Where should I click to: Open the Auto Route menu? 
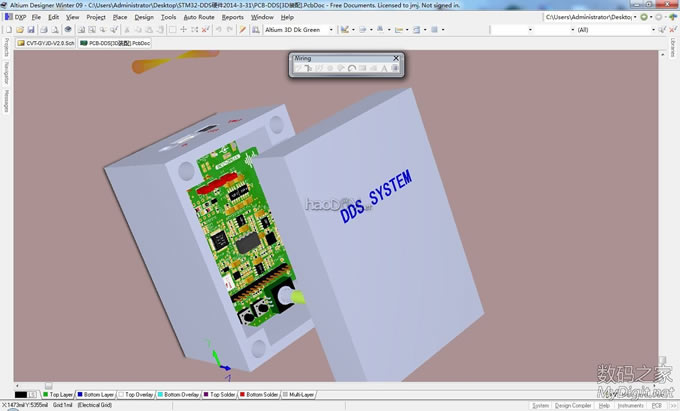tap(198, 17)
